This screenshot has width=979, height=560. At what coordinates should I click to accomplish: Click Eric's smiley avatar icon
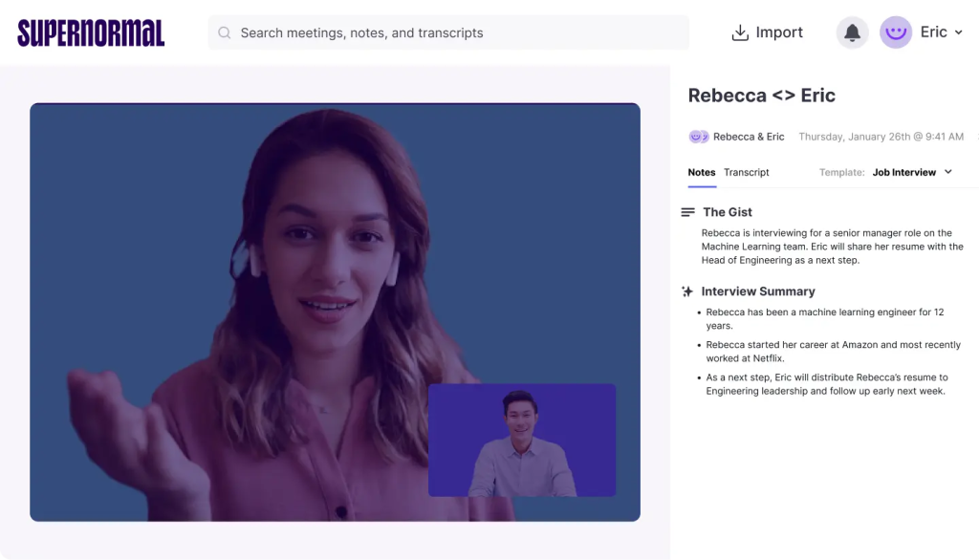coord(896,32)
